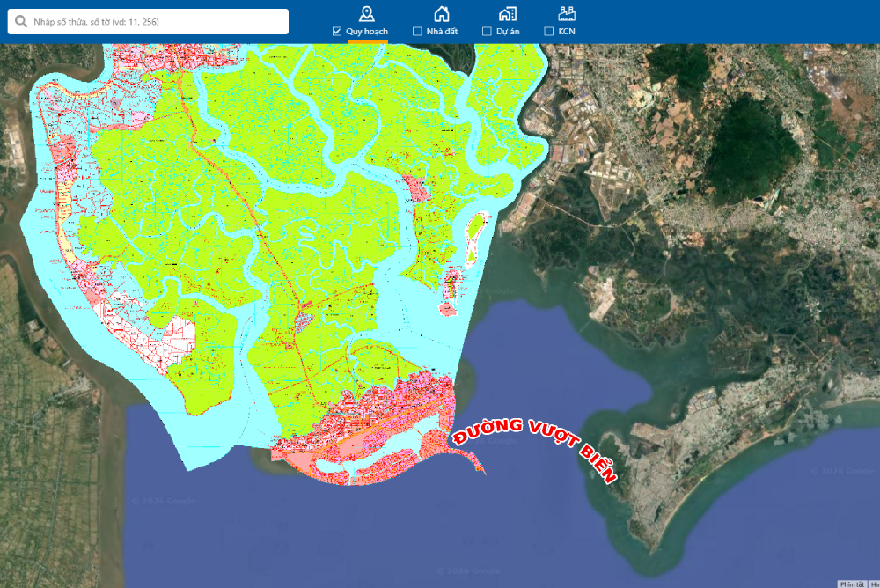The width and height of the screenshot is (880, 588).
Task: Select the Dự án buildings icon
Action: click(x=507, y=13)
